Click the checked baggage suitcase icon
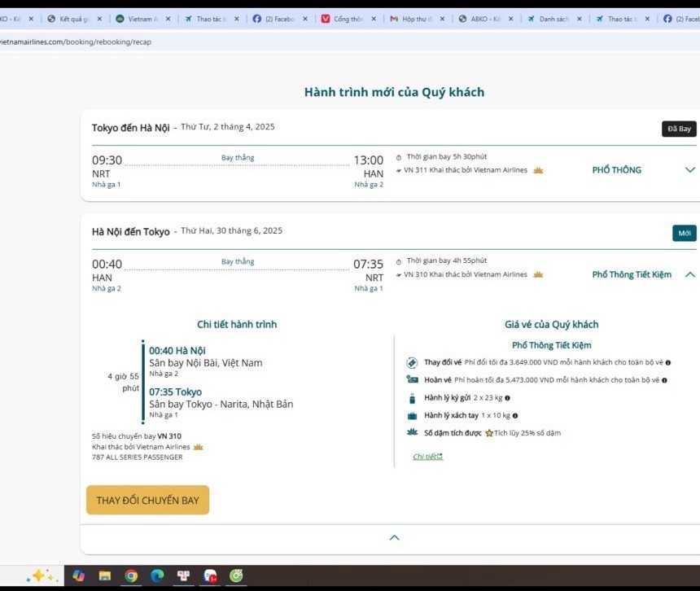 (412, 398)
